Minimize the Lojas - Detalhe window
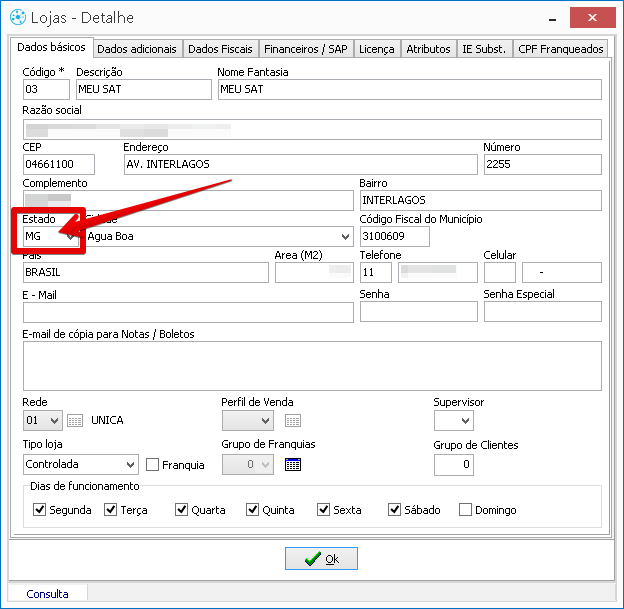Image resolution: width=624 pixels, height=609 pixels. (552, 18)
